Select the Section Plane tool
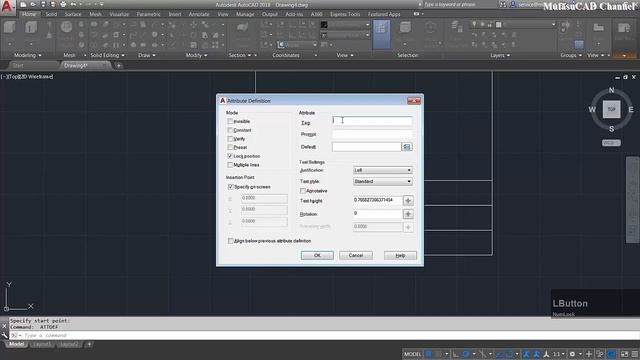The image size is (640, 360). tap(242, 27)
